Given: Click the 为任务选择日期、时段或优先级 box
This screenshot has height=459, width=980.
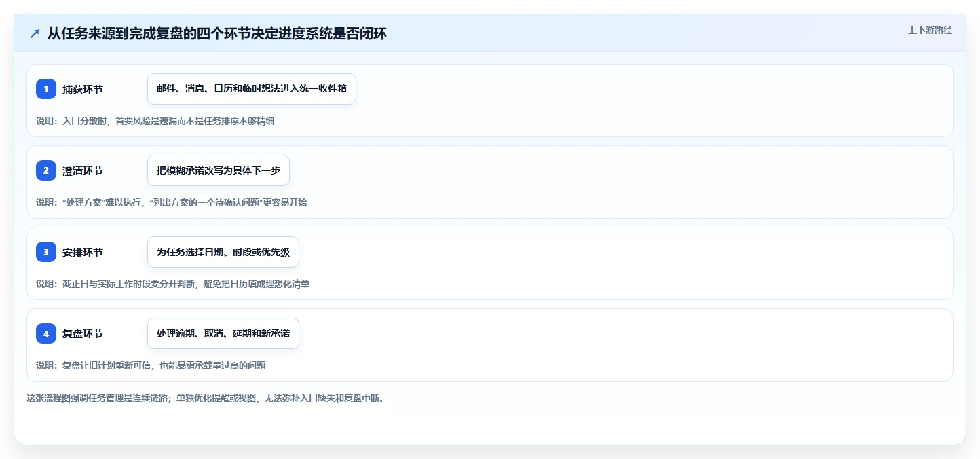Looking at the screenshot, I should pyautogui.click(x=223, y=252).
